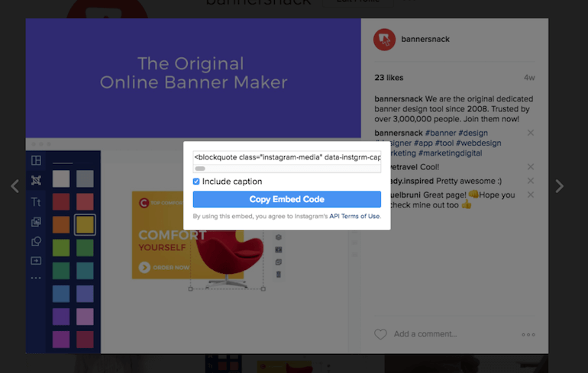The image size is (588, 373).
Task: Pick the magenta color swatch
Action: coord(61,339)
